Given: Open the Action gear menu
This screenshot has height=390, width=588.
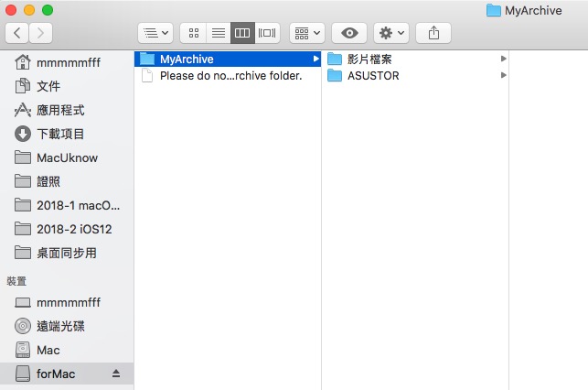Looking at the screenshot, I should 391,33.
